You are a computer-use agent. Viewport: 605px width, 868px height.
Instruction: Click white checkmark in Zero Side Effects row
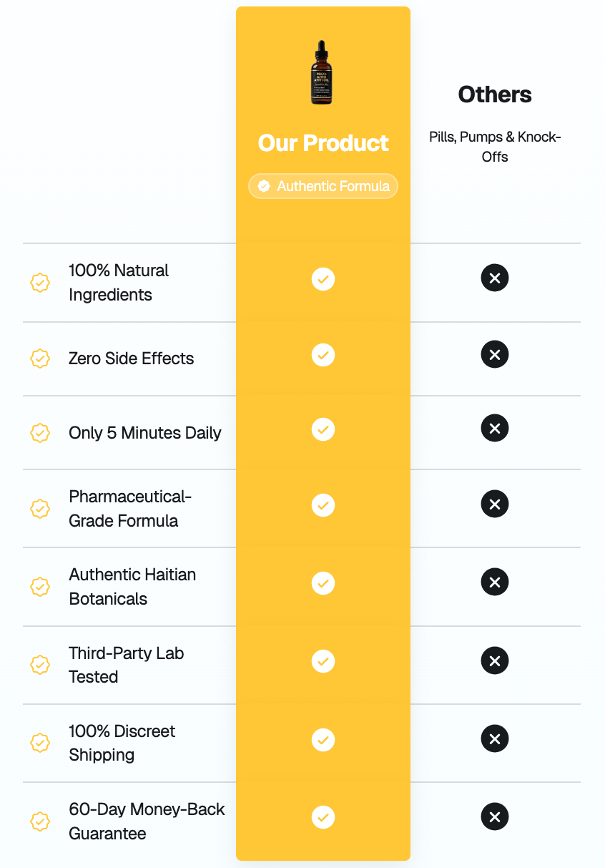point(323,354)
